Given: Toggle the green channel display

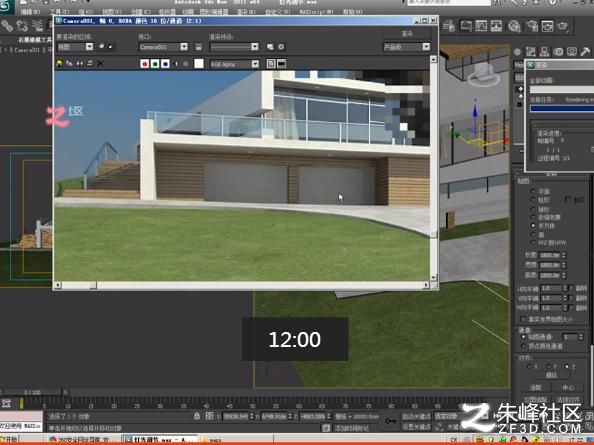Looking at the screenshot, I should pos(155,64).
